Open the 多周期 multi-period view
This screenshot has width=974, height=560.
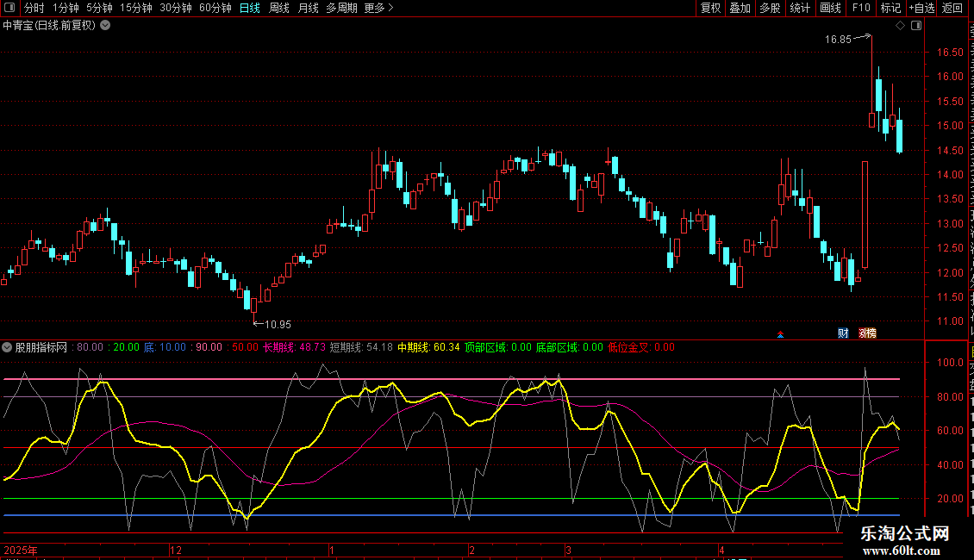click(x=341, y=8)
